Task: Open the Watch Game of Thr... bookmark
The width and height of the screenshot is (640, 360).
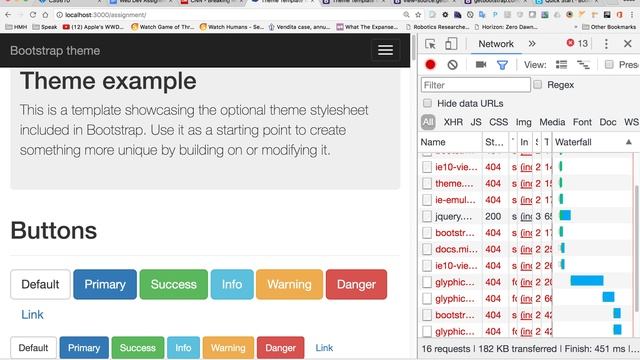Action: pos(162,27)
